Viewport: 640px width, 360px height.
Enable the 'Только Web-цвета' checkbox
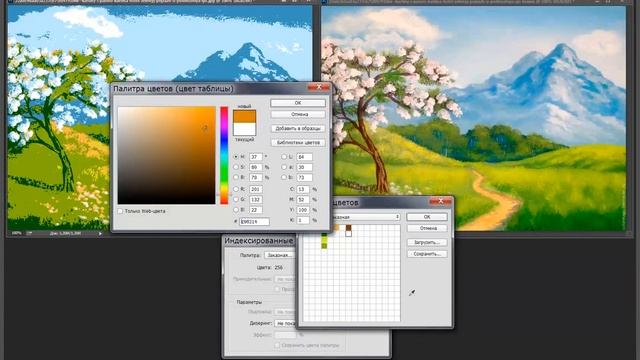[x=120, y=211]
